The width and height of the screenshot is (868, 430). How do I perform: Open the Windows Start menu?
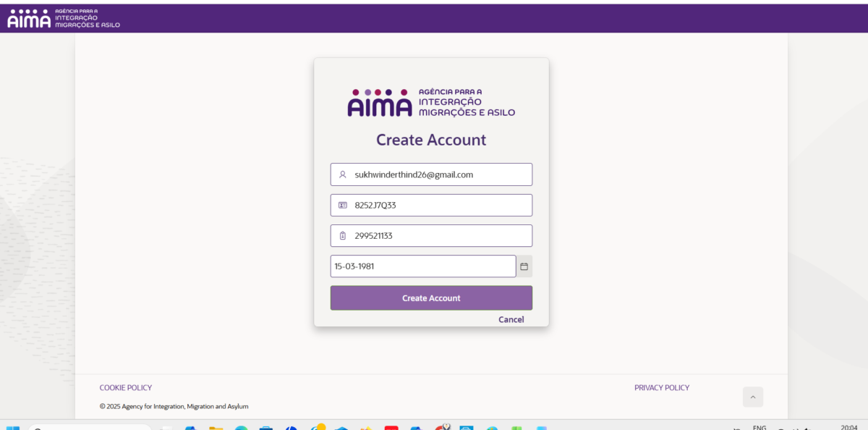click(12, 428)
